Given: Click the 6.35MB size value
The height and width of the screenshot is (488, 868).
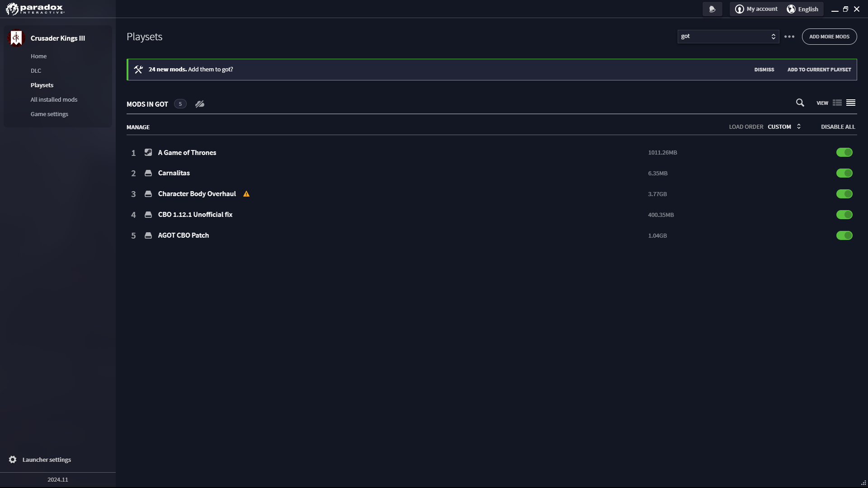Looking at the screenshot, I should coord(658,174).
